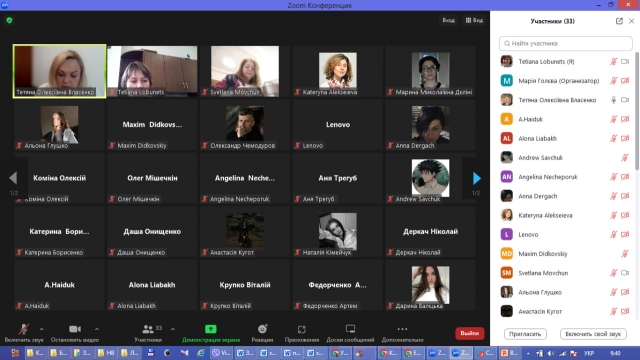Go to previous gallery page arrow
This screenshot has height=360, width=640.
point(13,178)
